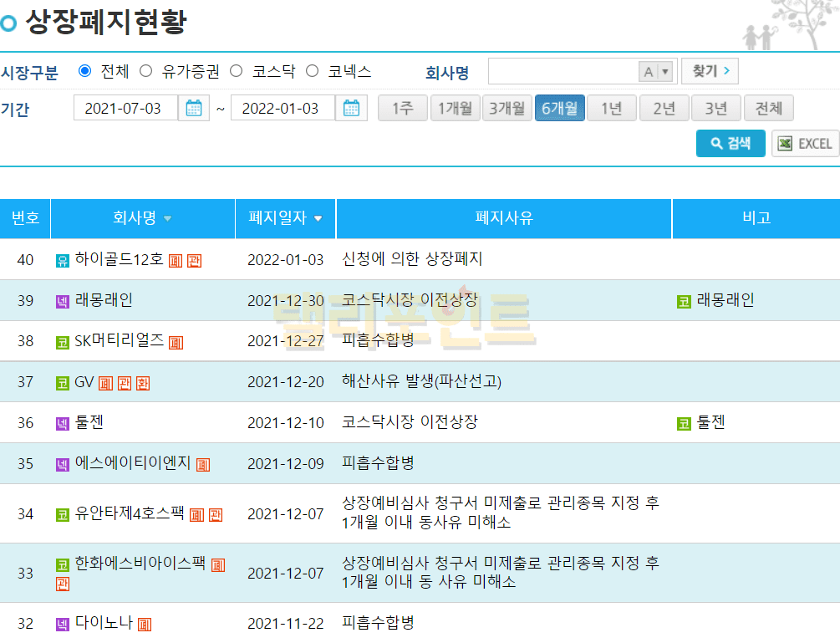Open the start date calendar picker
This screenshot has width=840, height=643.
[x=194, y=109]
